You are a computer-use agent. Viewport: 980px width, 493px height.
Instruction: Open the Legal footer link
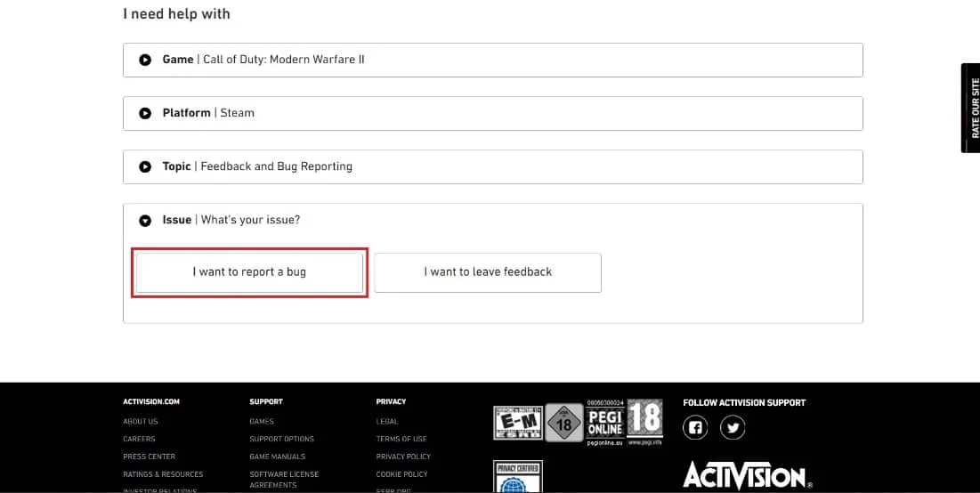point(387,422)
